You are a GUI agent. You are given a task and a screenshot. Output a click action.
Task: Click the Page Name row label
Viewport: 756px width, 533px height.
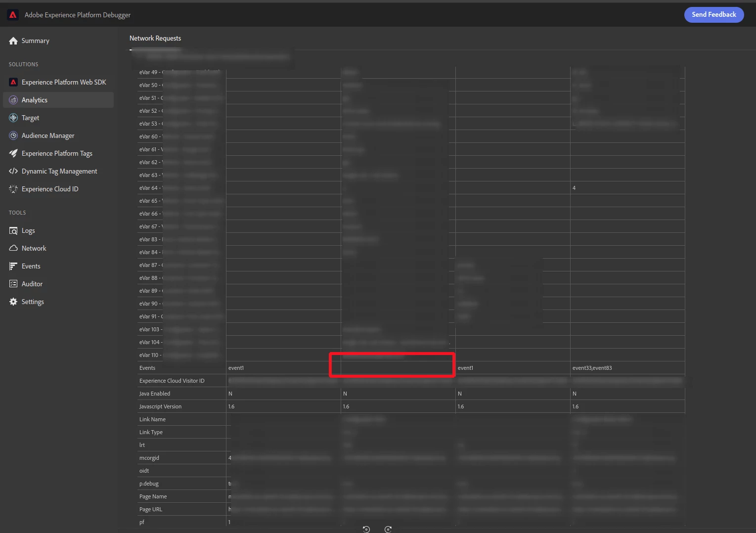click(153, 496)
